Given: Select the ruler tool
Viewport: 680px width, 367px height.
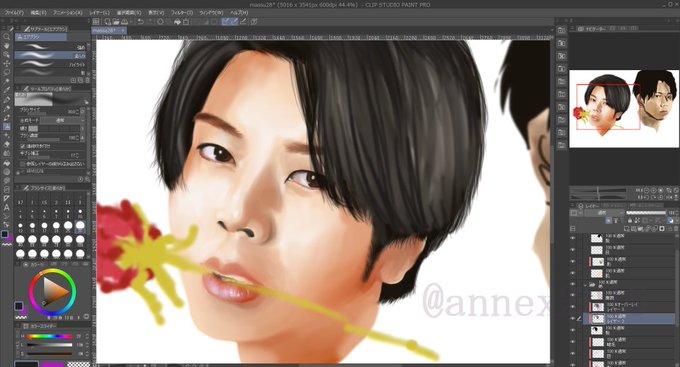Looking at the screenshot, I should (x=7, y=199).
